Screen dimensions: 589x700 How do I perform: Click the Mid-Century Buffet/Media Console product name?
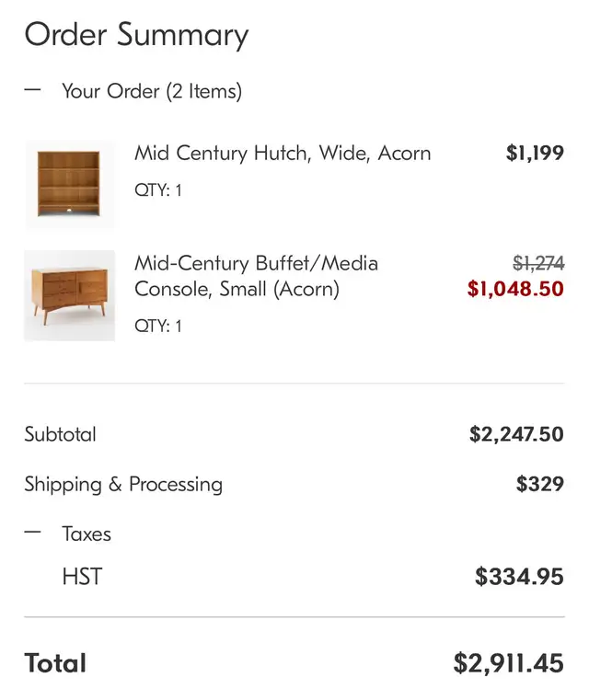(x=257, y=276)
